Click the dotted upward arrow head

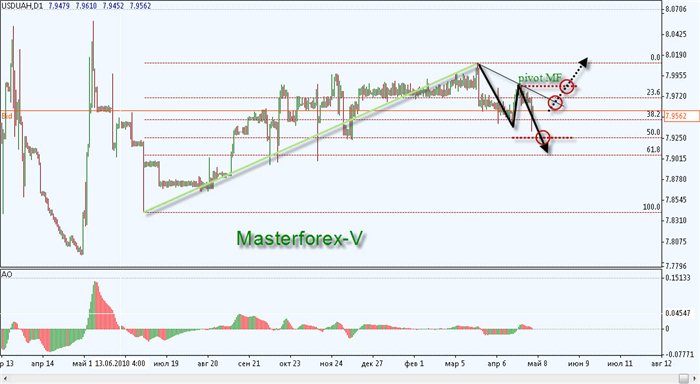point(583,63)
